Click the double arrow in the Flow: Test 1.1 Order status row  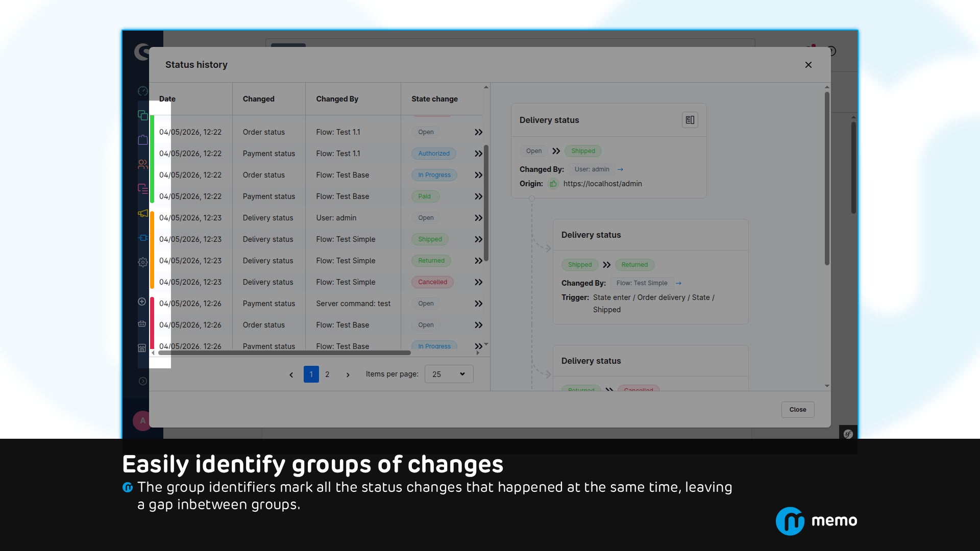coord(478,132)
